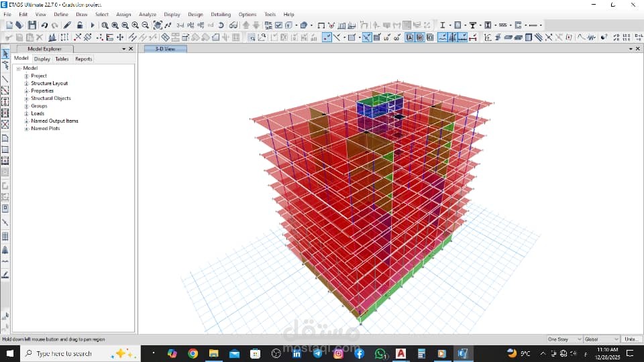Click the Redo arrow icon
Screen dimensions: 644x362
pyautogui.click(x=54, y=25)
